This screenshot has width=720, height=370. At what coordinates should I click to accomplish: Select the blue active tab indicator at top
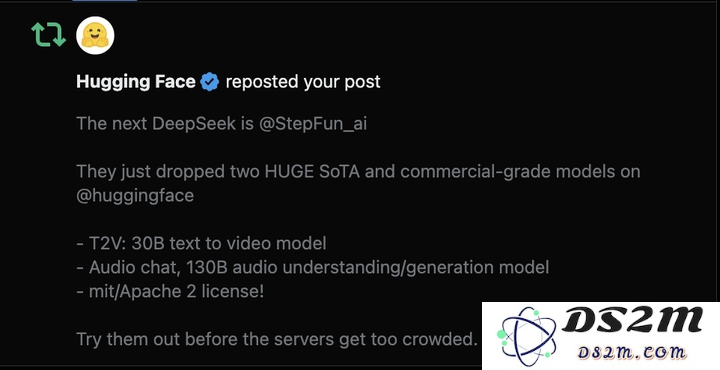105,1
